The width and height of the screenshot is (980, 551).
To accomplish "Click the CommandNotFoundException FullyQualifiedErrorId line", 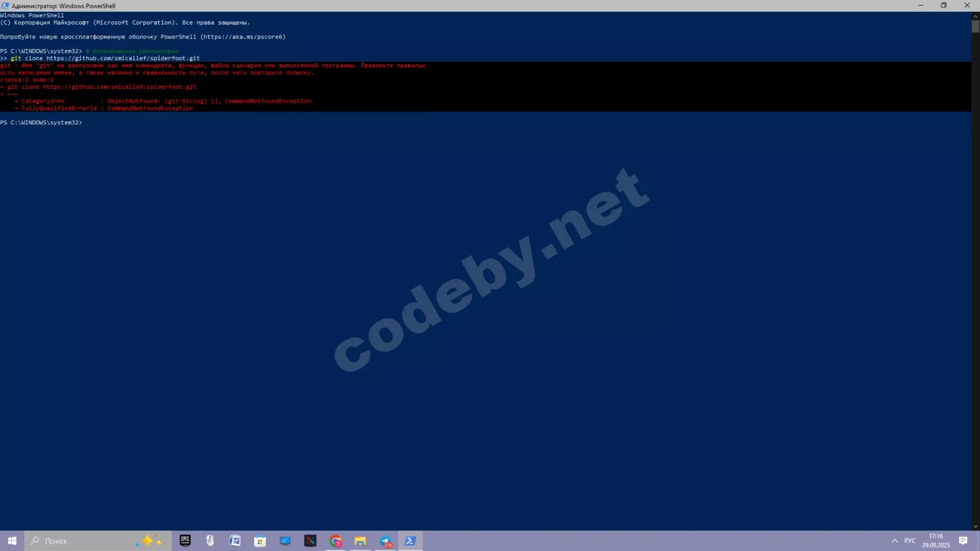I will point(104,108).
